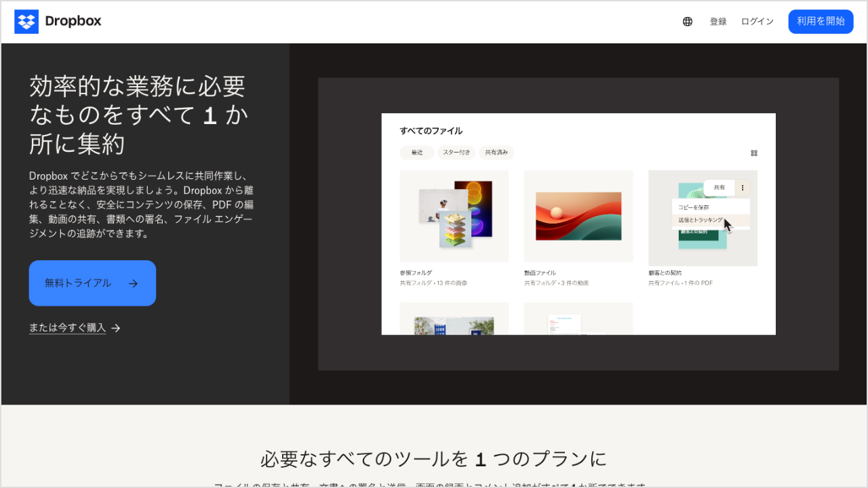
Task: Open the 動画ファイル thumbnail
Action: coord(578,216)
